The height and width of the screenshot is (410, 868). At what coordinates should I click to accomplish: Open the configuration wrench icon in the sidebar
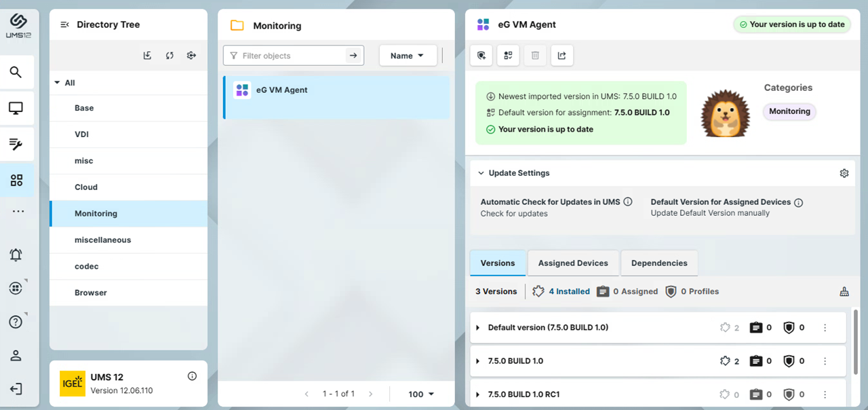pyautogui.click(x=16, y=144)
